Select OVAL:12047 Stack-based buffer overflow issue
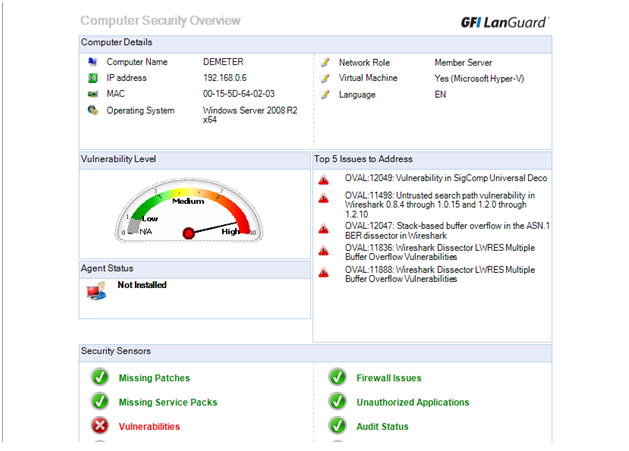This screenshot has width=629, height=451. [x=447, y=231]
